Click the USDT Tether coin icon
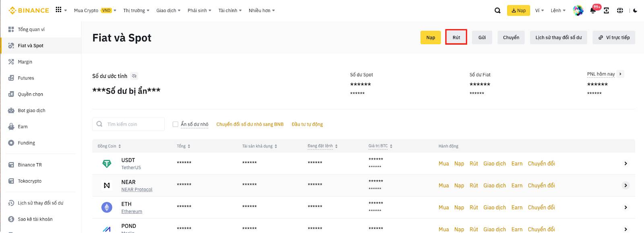The width and height of the screenshot is (644, 233). coord(107,164)
